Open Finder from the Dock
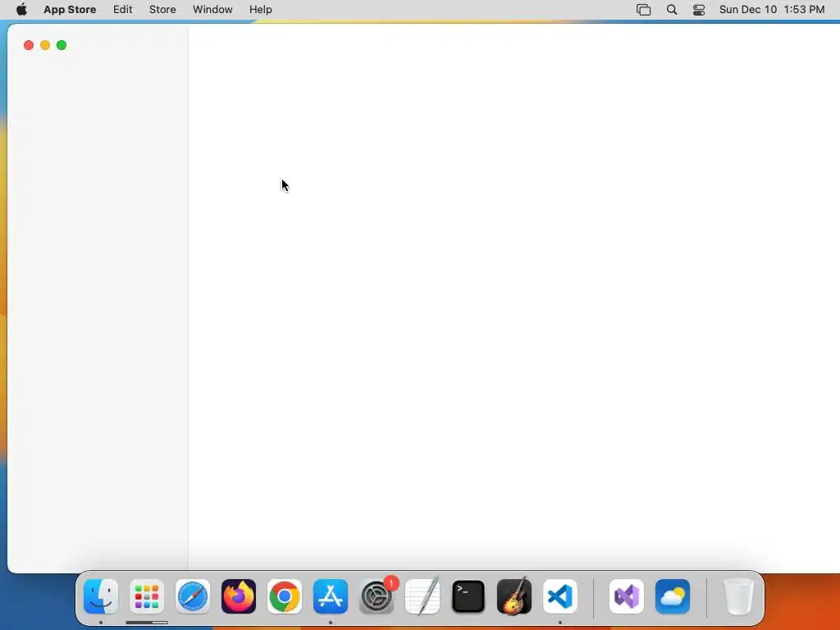 [x=101, y=596]
